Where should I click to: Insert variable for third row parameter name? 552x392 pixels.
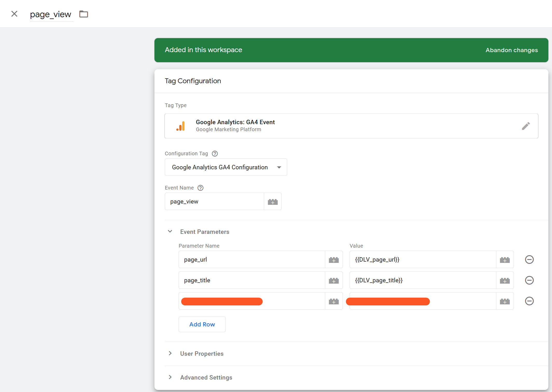click(x=334, y=301)
